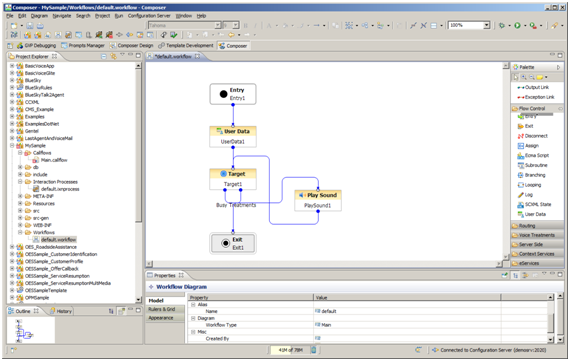
Task: Expand the Voice Treatments palette drawer
Action: [x=537, y=235]
